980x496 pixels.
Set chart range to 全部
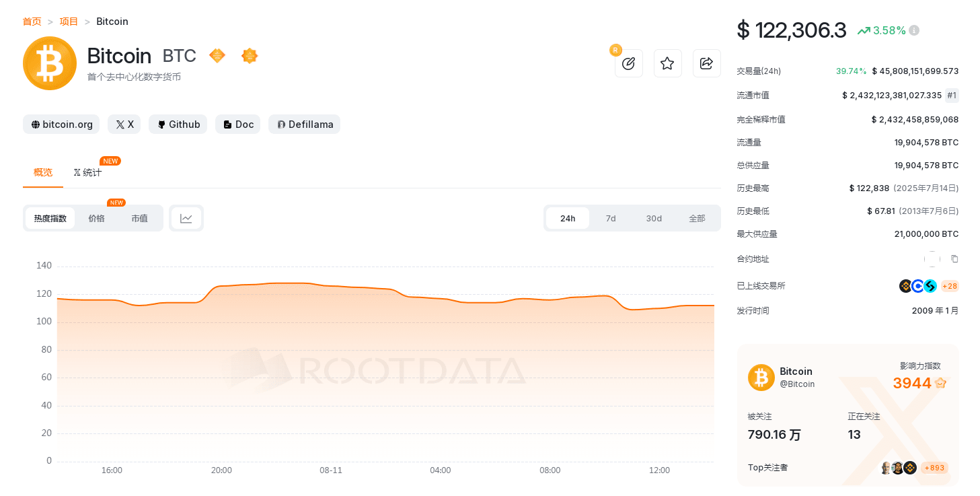click(x=697, y=219)
